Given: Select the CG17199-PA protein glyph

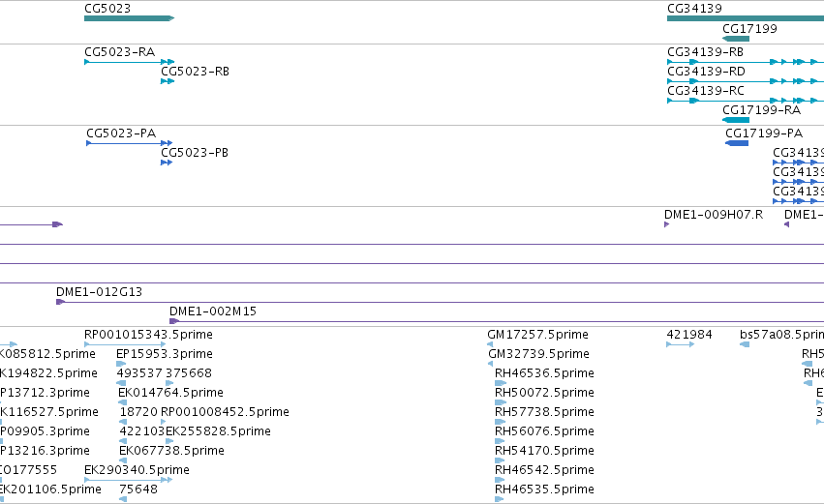Looking at the screenshot, I should (737, 143).
